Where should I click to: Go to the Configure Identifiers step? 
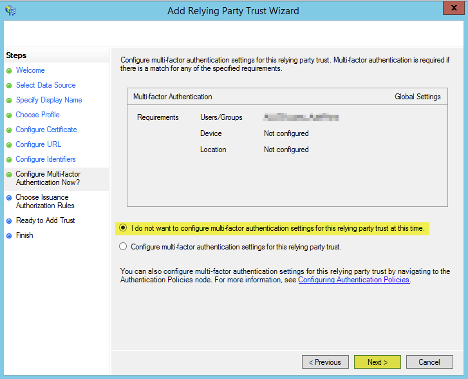[46, 159]
